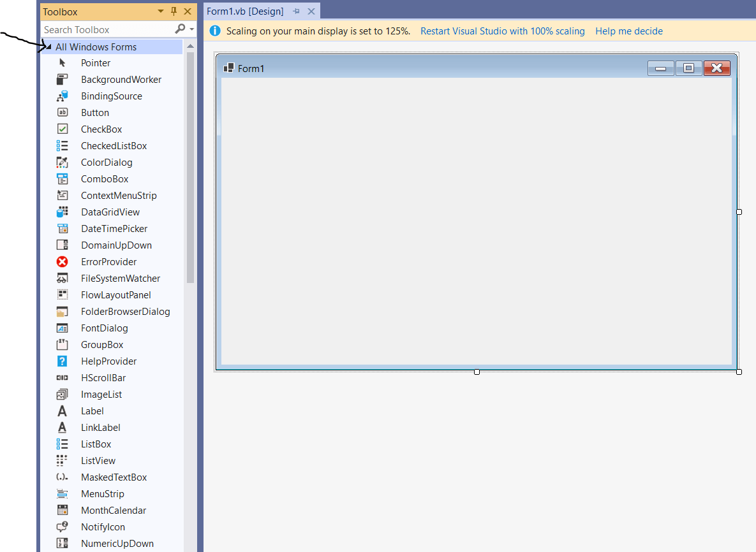Image resolution: width=756 pixels, height=552 pixels.
Task: Select the MonthCalendar icon
Action: (62, 511)
